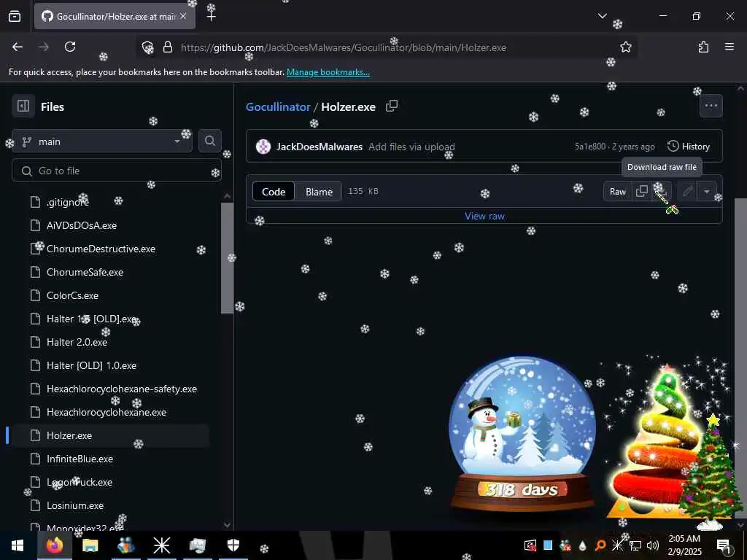Open Firefox from the taskbar

click(54, 545)
